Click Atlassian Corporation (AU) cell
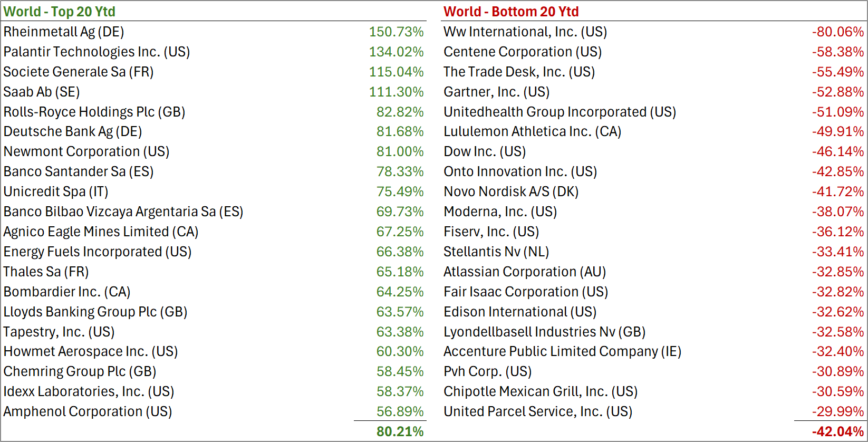 (x=525, y=272)
